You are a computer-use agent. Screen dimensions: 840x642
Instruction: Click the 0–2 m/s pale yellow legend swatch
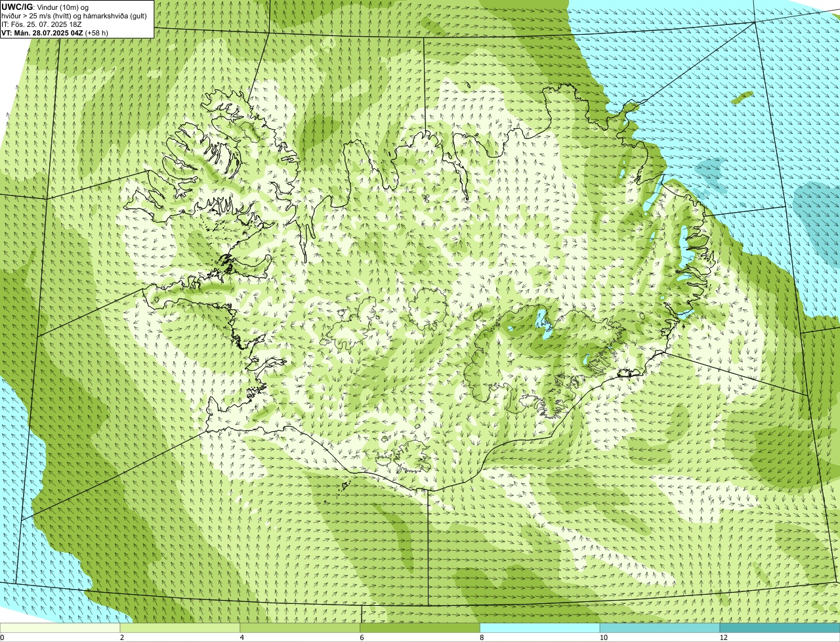(60, 628)
